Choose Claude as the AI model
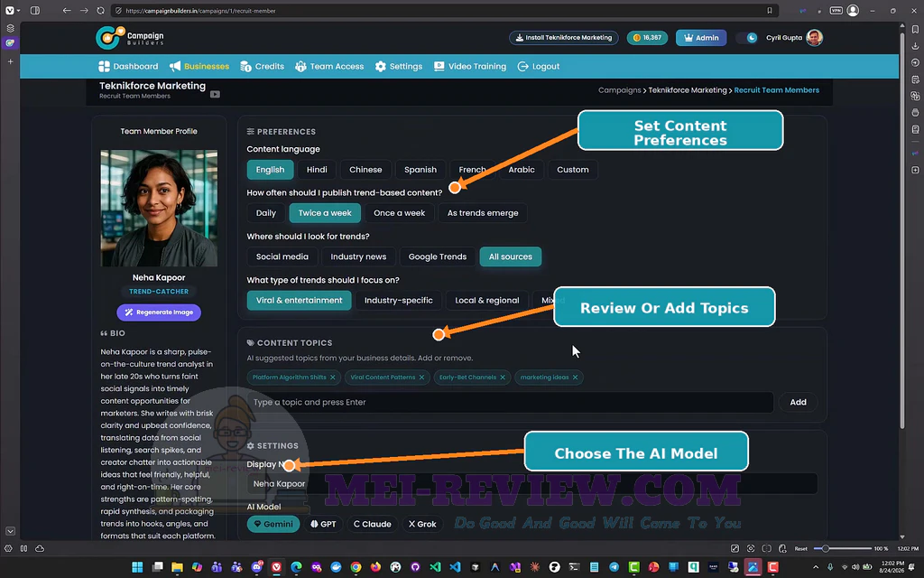The height and width of the screenshot is (578, 924). [373, 524]
